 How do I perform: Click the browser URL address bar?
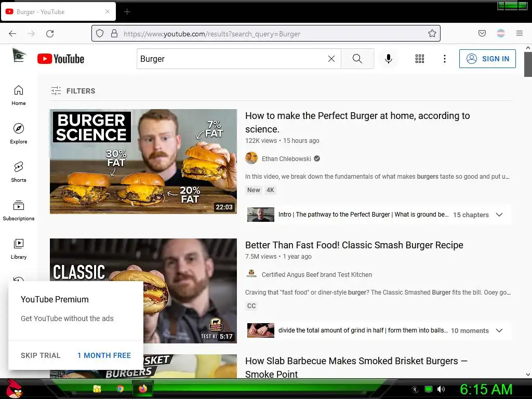click(265, 34)
